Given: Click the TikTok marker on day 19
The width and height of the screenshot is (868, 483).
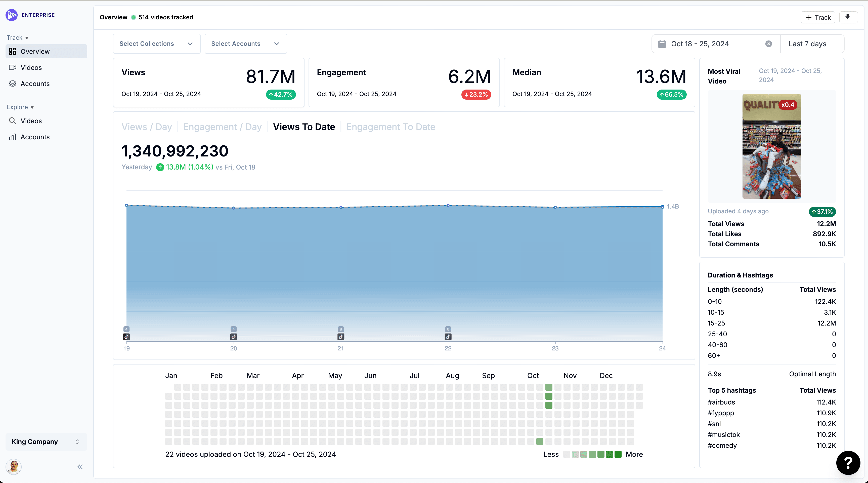Looking at the screenshot, I should [126, 337].
